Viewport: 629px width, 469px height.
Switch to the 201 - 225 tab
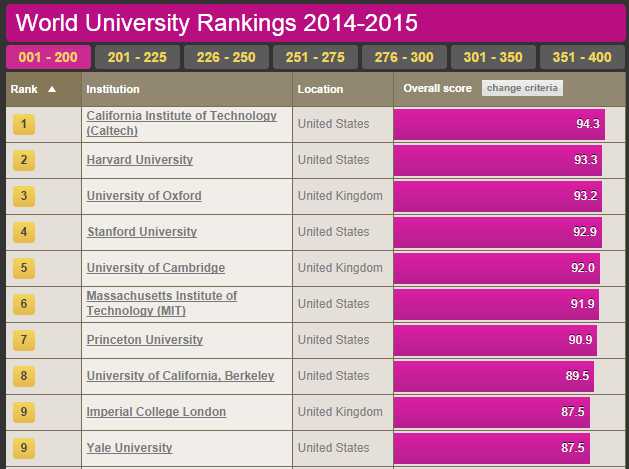(x=137, y=57)
